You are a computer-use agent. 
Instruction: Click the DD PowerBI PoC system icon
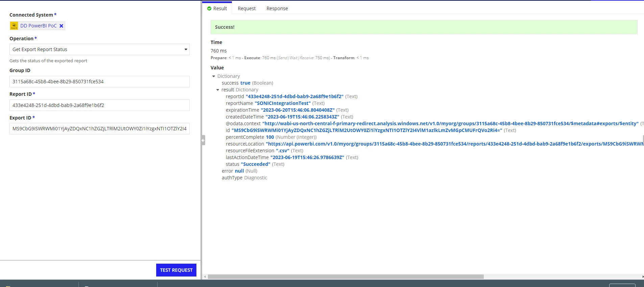(x=14, y=26)
